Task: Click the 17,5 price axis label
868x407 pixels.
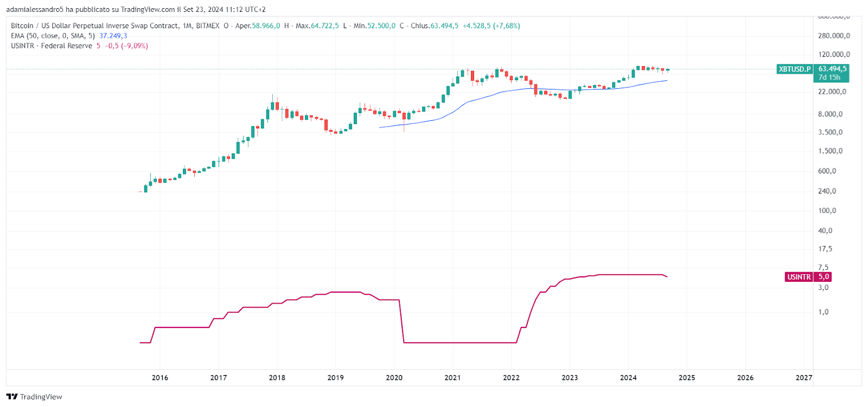Action: point(825,249)
